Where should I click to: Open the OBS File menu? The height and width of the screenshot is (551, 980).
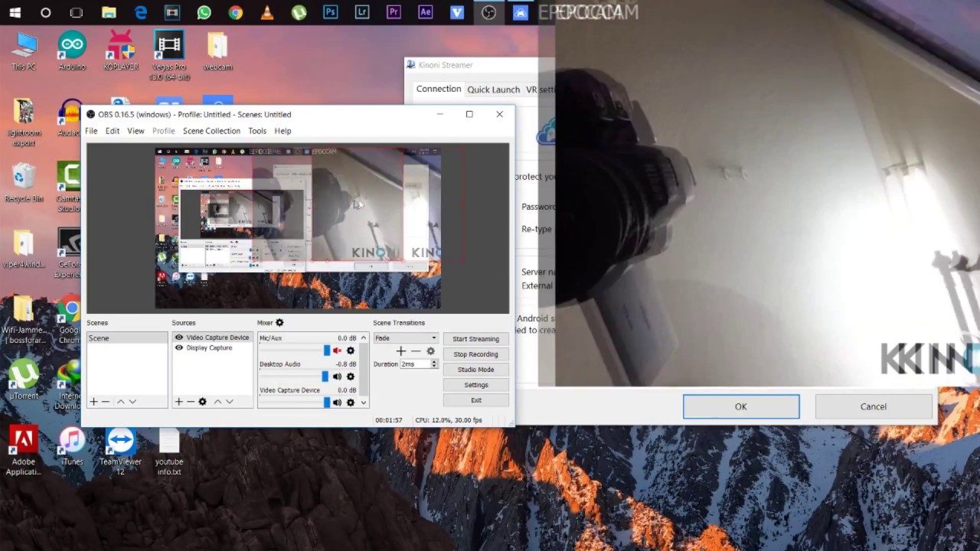(91, 131)
